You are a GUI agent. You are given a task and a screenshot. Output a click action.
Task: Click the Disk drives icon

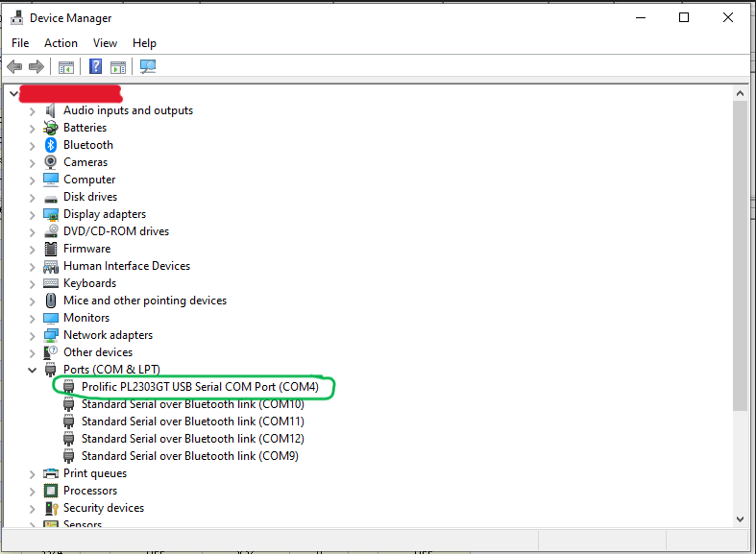point(51,199)
